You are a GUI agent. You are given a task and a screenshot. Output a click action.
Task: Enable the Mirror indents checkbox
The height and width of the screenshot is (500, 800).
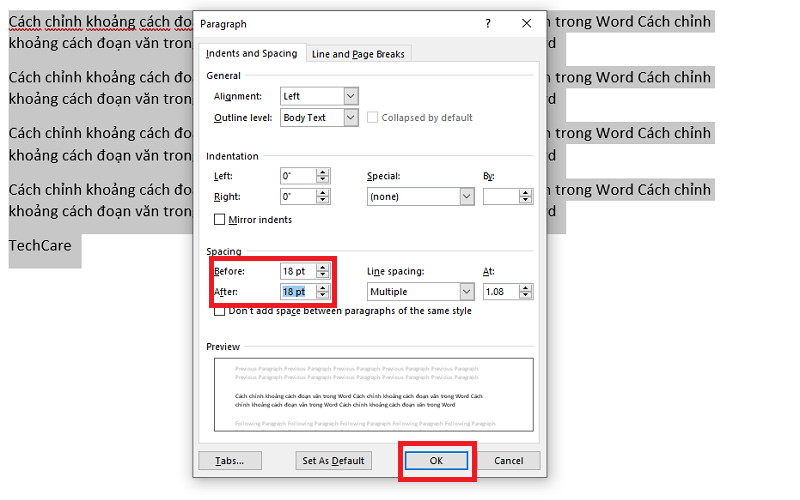[220, 219]
